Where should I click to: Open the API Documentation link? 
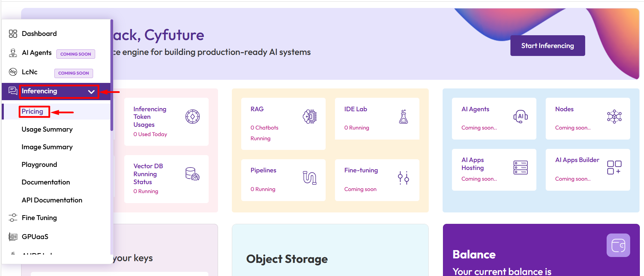(x=52, y=200)
